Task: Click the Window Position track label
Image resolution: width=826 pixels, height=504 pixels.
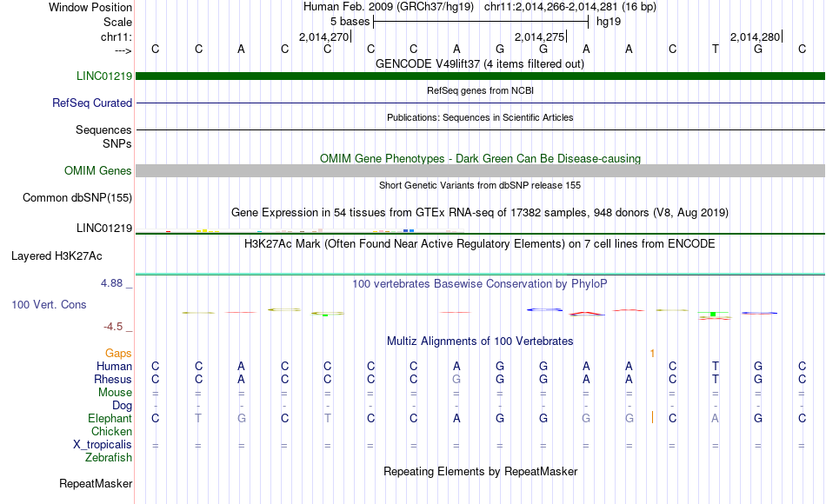Action: (90, 7)
